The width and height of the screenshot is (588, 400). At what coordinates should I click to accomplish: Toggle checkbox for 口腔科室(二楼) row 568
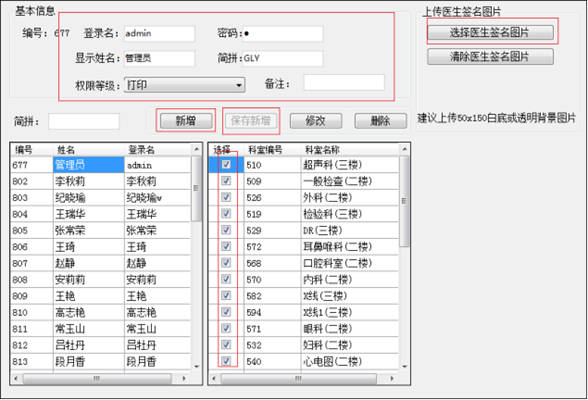(226, 263)
